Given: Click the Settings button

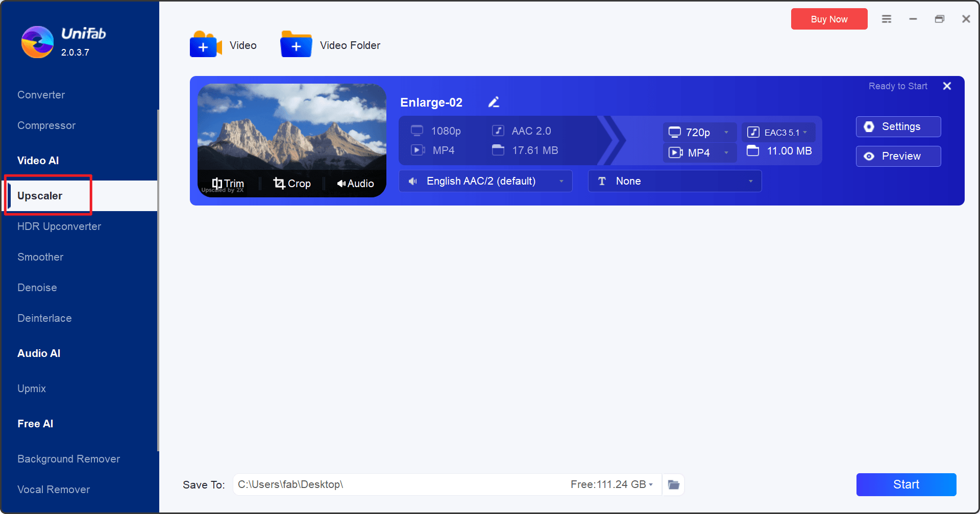Looking at the screenshot, I should pyautogui.click(x=898, y=126).
